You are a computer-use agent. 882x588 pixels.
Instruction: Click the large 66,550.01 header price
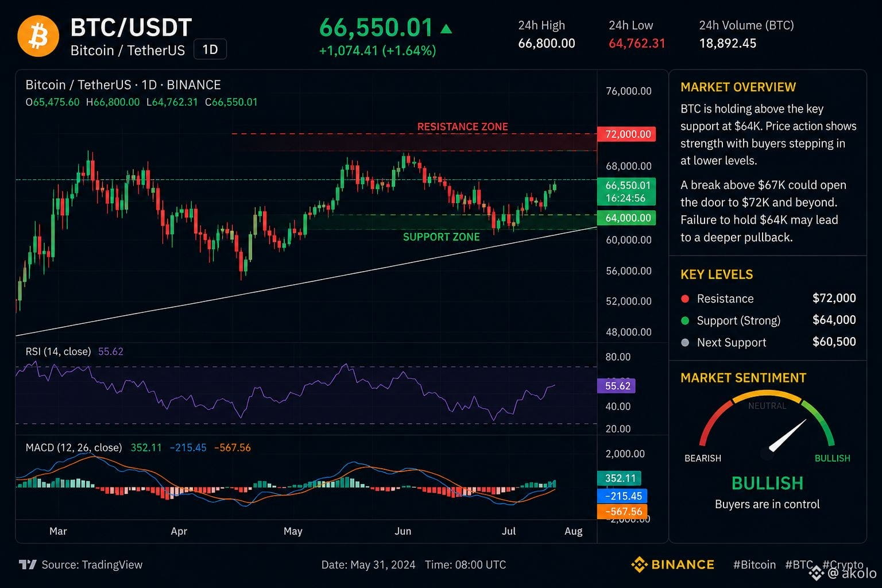click(x=376, y=28)
